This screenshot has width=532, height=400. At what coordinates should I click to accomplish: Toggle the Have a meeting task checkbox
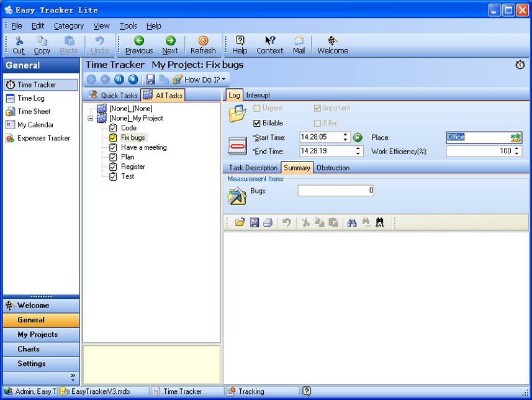point(113,148)
